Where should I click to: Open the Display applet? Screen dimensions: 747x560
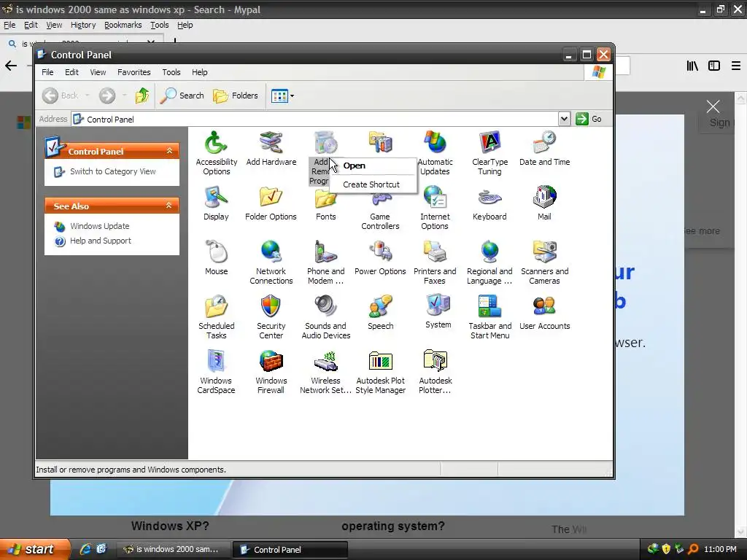216,203
